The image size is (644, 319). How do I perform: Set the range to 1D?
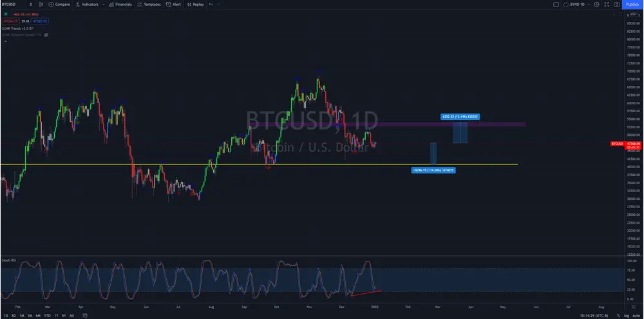(x=6, y=315)
